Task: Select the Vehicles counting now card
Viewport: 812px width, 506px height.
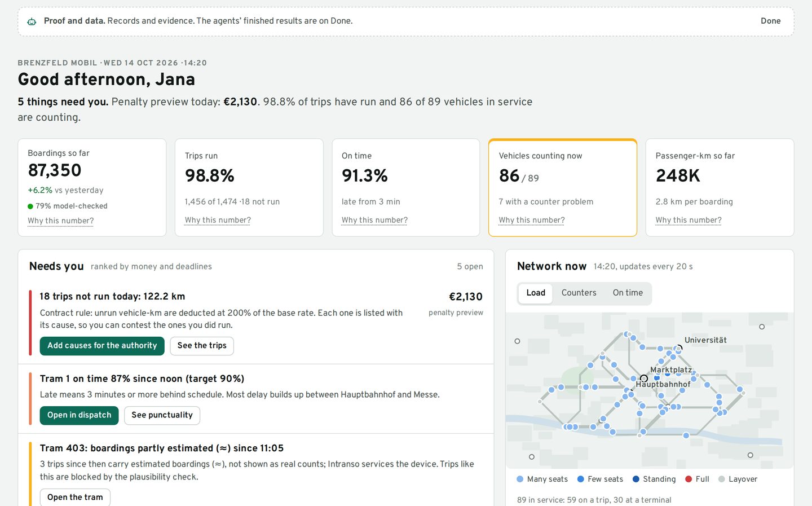Action: 563,187
